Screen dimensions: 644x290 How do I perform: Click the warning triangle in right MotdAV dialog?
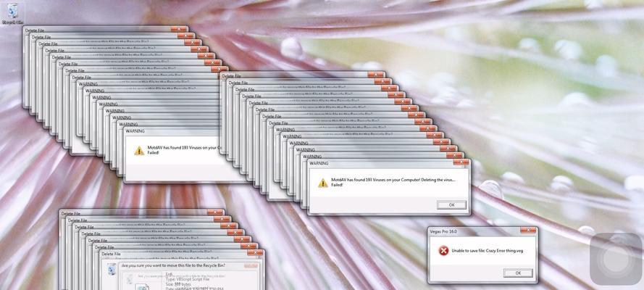click(322, 183)
